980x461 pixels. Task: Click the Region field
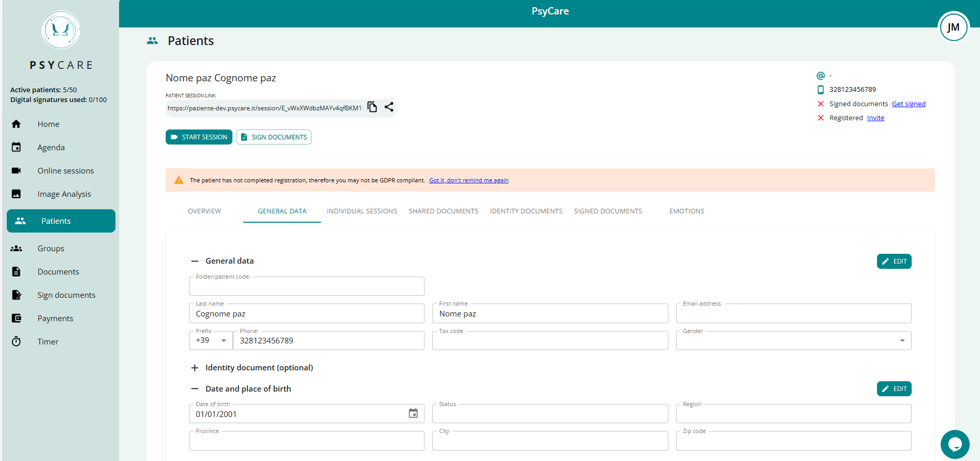pyautogui.click(x=794, y=413)
